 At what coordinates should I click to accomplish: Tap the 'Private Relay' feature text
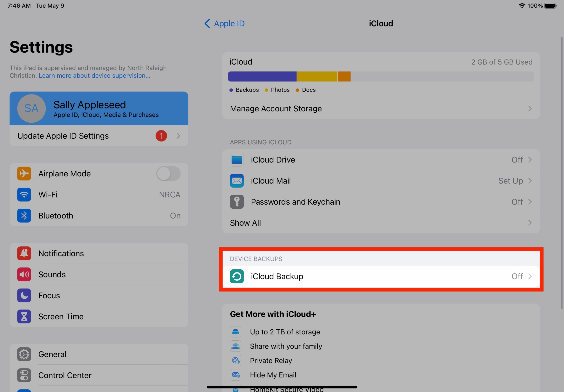(271, 360)
